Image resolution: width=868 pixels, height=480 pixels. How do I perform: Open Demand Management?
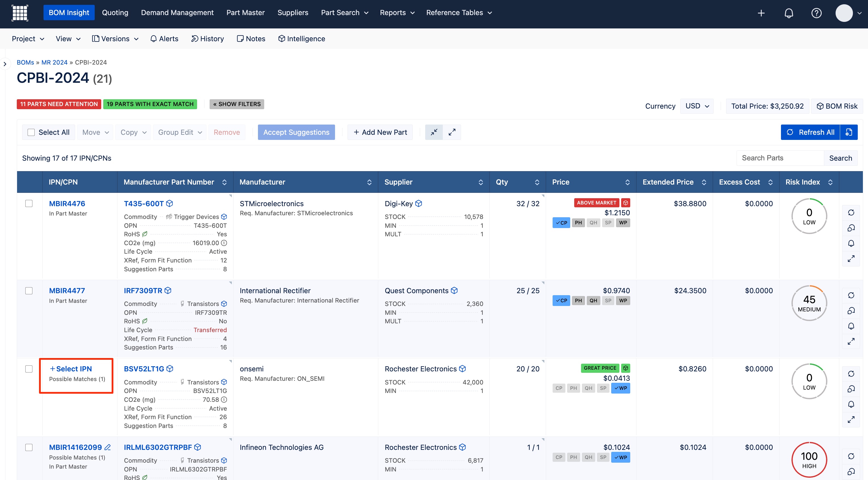click(x=177, y=13)
